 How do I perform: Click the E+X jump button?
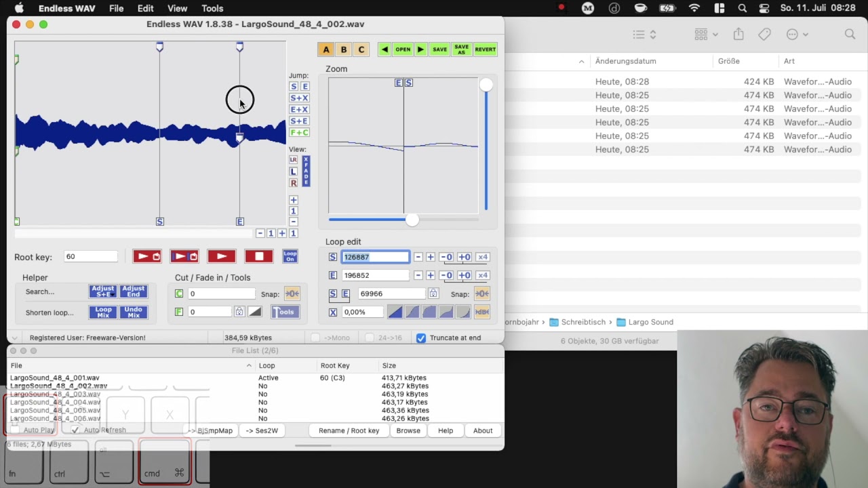pyautogui.click(x=299, y=110)
